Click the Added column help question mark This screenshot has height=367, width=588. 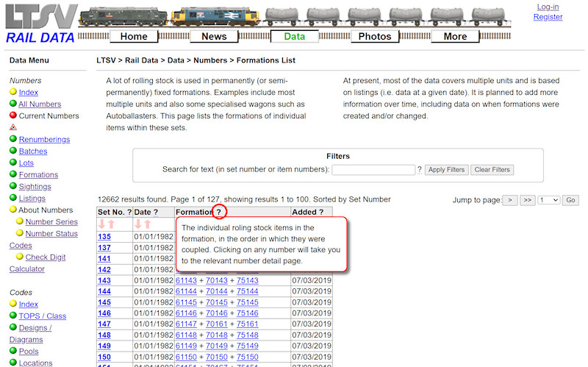tap(320, 213)
